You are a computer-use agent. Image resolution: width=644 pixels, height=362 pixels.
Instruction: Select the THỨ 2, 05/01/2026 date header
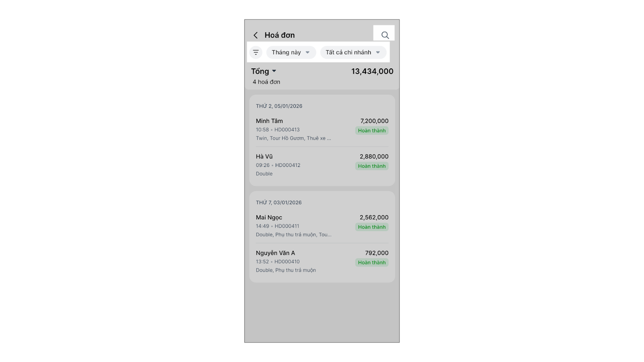tap(279, 106)
